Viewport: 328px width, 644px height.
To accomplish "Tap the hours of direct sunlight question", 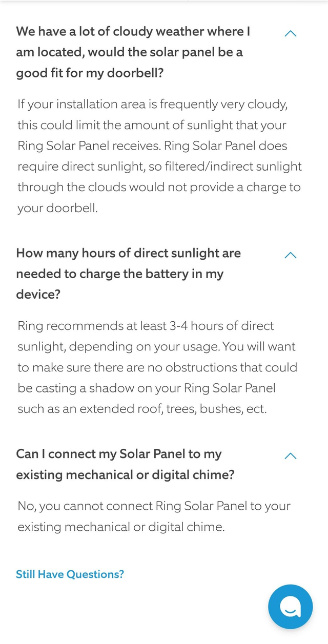I will [128, 274].
